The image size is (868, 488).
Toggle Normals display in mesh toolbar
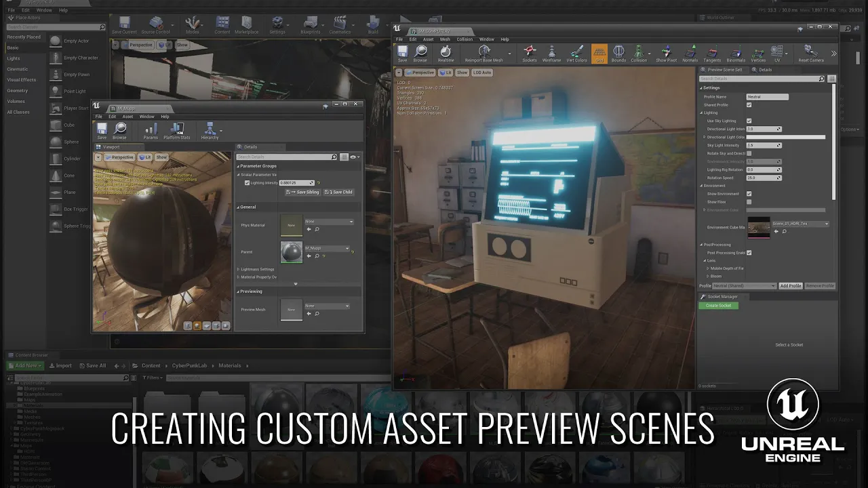(690, 53)
